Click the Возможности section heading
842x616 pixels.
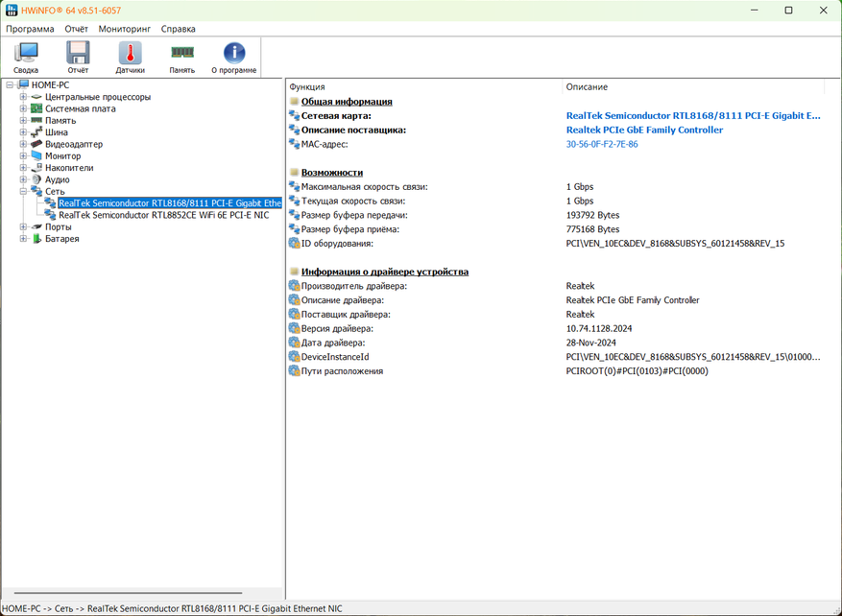pyautogui.click(x=332, y=173)
